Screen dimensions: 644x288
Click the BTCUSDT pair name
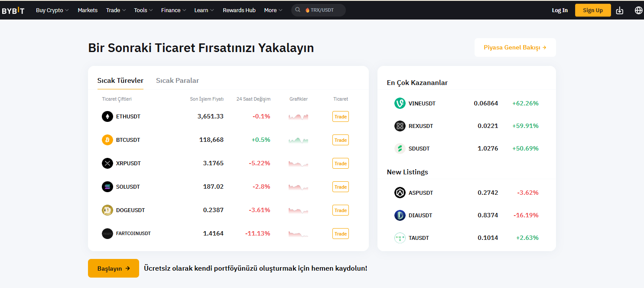(x=128, y=140)
